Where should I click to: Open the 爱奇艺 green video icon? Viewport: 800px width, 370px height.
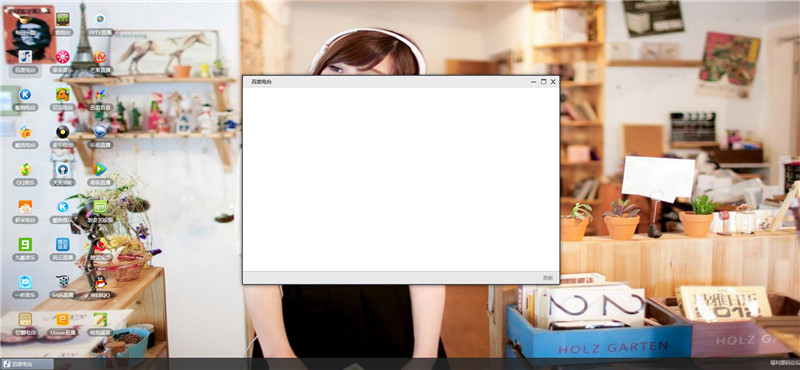(x=101, y=211)
